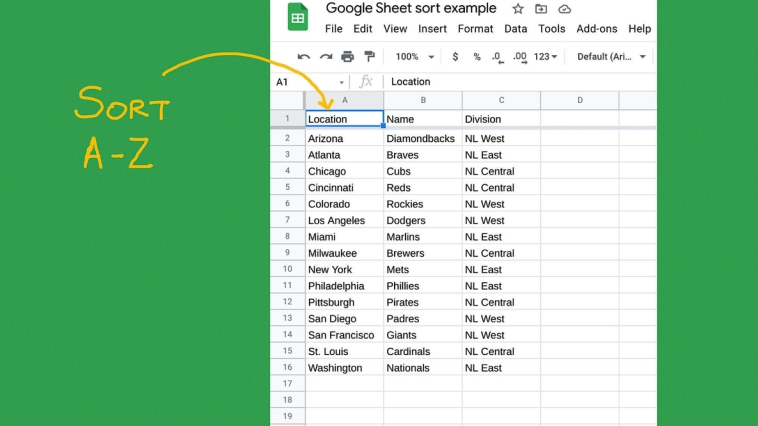Format as currency with dollar icon
Screen dimensions: 758x426
(456, 57)
